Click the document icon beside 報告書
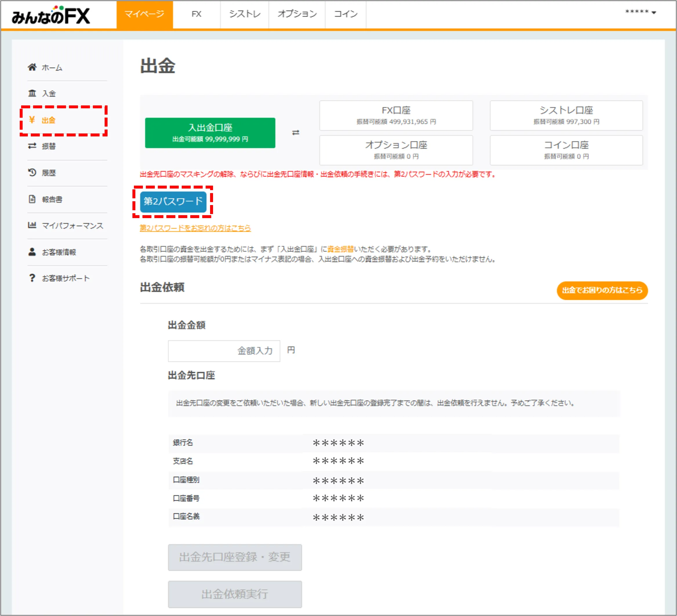 click(32, 199)
